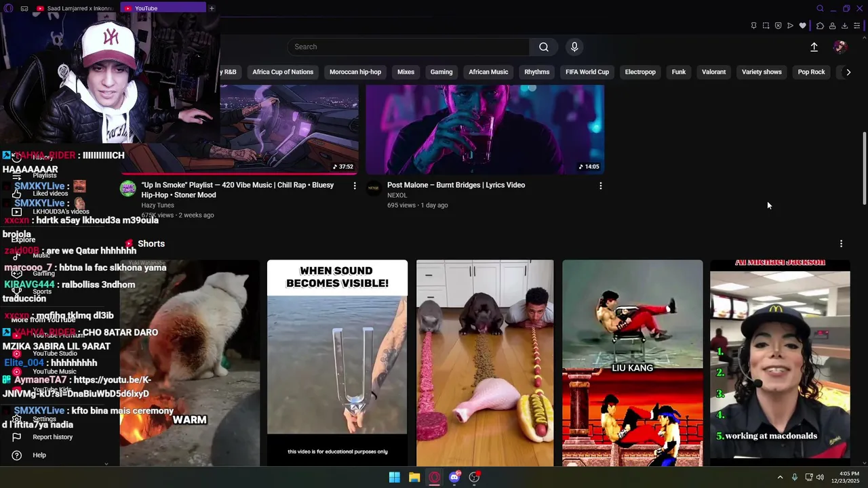Screen dimensions: 868x488
Task: Open more options for the Shorts section
Action: 841,243
